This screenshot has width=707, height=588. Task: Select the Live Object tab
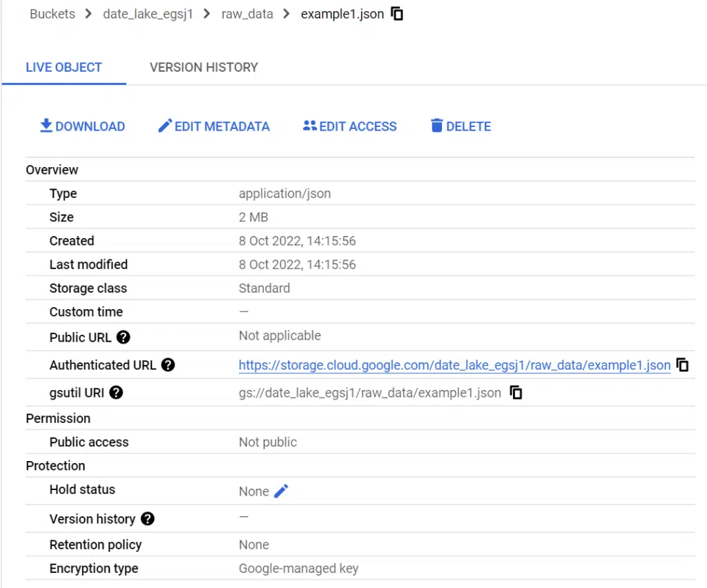pyautogui.click(x=64, y=67)
